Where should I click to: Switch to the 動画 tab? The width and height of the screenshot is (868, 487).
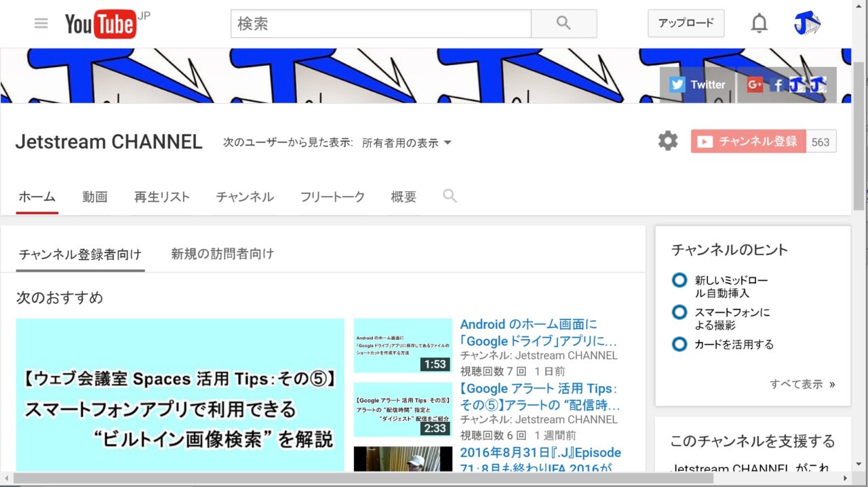[x=95, y=197]
